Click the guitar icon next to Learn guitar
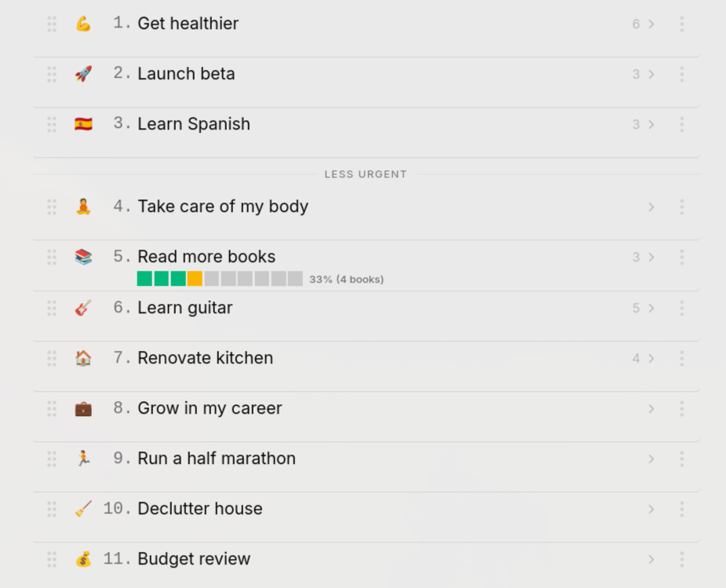This screenshot has width=726, height=588. click(83, 308)
